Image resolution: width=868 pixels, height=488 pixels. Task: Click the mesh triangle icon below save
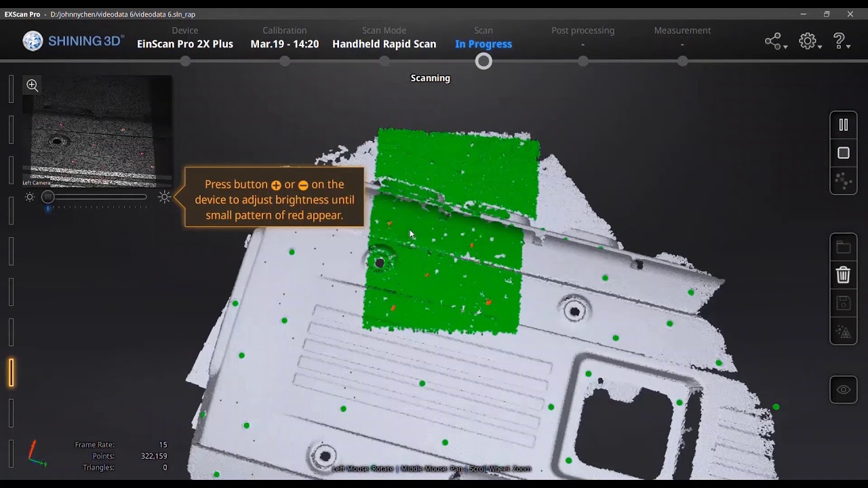[x=844, y=331]
